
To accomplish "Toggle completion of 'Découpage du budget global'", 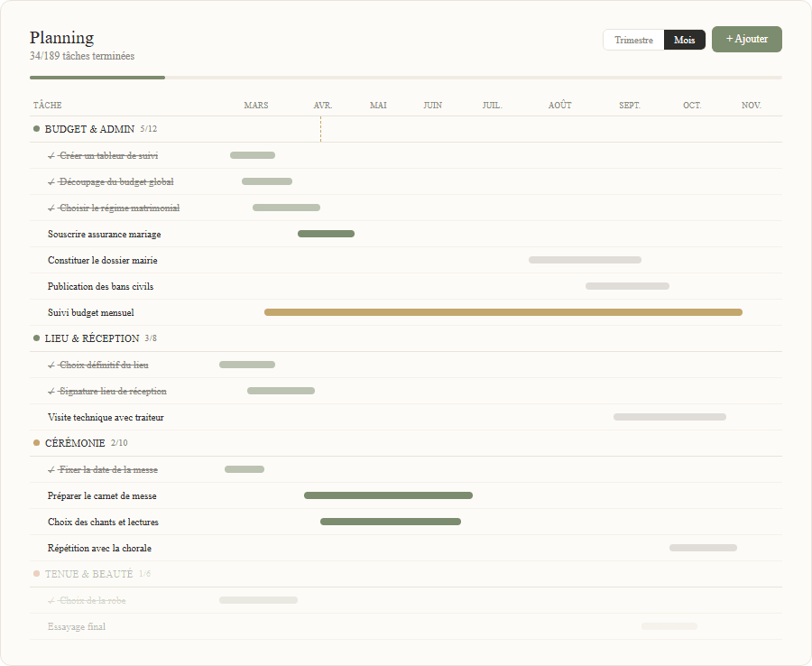I will [51, 180].
